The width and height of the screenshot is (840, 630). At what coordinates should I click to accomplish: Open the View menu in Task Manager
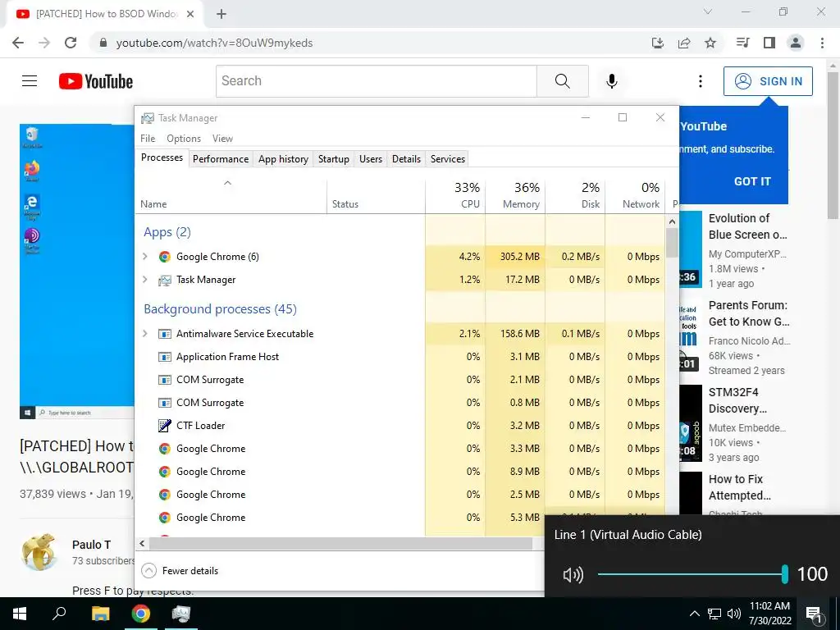pyautogui.click(x=222, y=138)
